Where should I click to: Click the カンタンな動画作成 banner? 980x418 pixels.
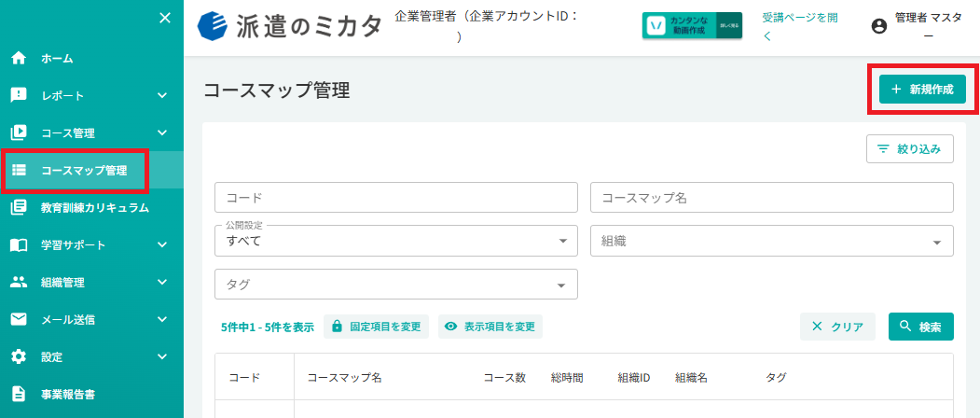click(x=692, y=25)
